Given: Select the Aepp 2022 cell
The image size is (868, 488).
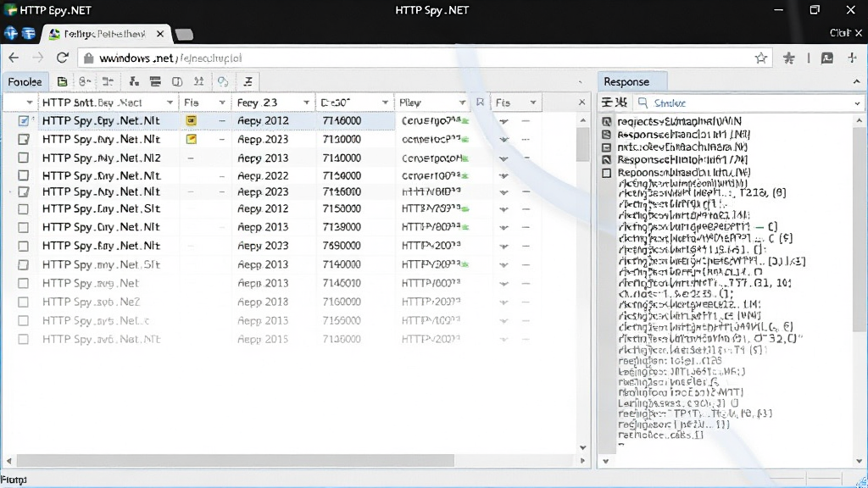Looking at the screenshot, I should 263,176.
